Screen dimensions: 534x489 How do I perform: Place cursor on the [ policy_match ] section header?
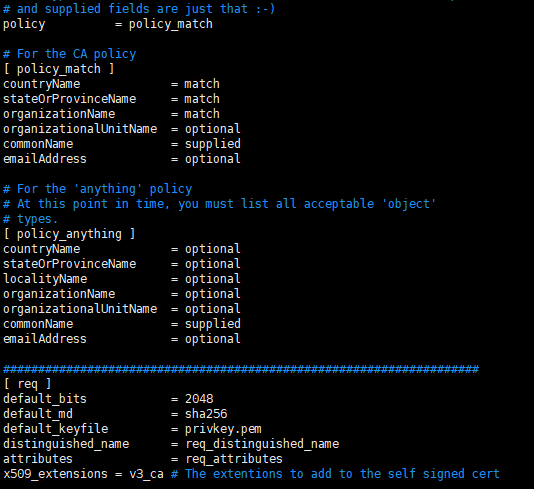59,69
